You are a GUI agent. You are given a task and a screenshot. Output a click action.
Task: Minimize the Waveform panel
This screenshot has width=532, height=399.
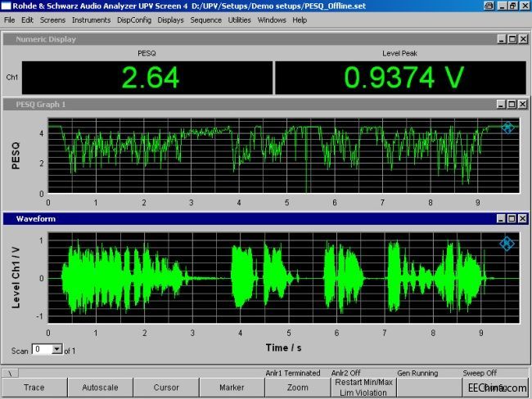pos(501,218)
